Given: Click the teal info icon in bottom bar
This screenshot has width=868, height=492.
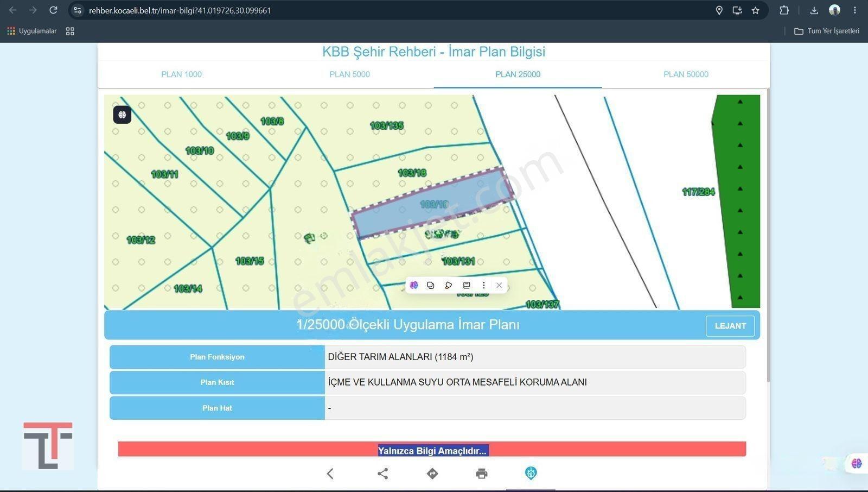Looking at the screenshot, I should pos(531,473).
